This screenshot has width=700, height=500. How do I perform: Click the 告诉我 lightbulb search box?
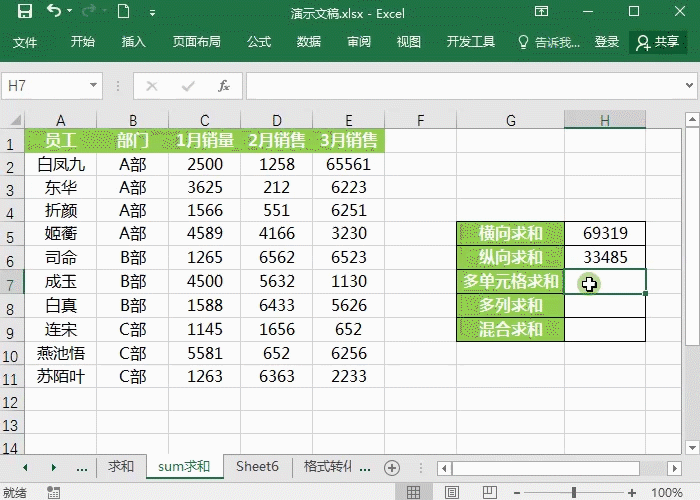[549, 42]
